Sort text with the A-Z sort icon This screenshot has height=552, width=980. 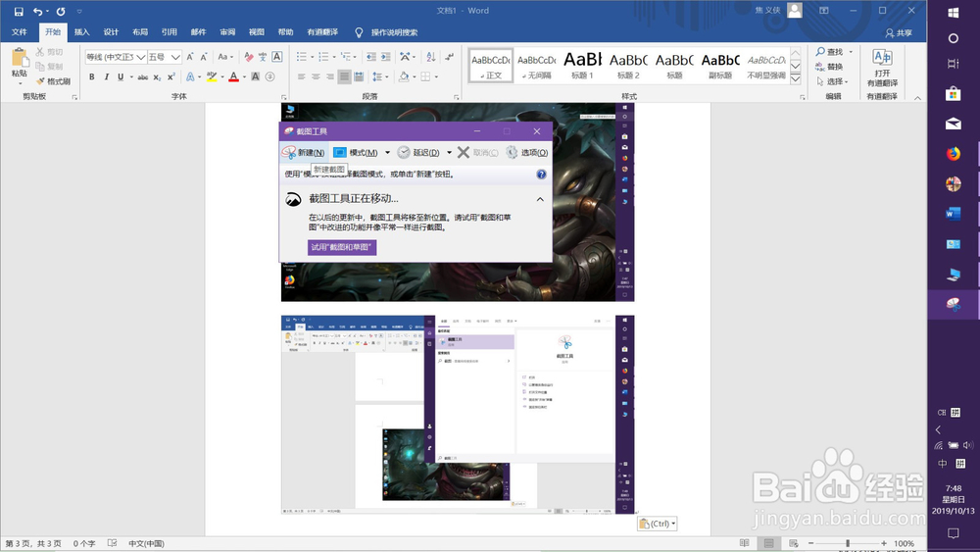[430, 57]
